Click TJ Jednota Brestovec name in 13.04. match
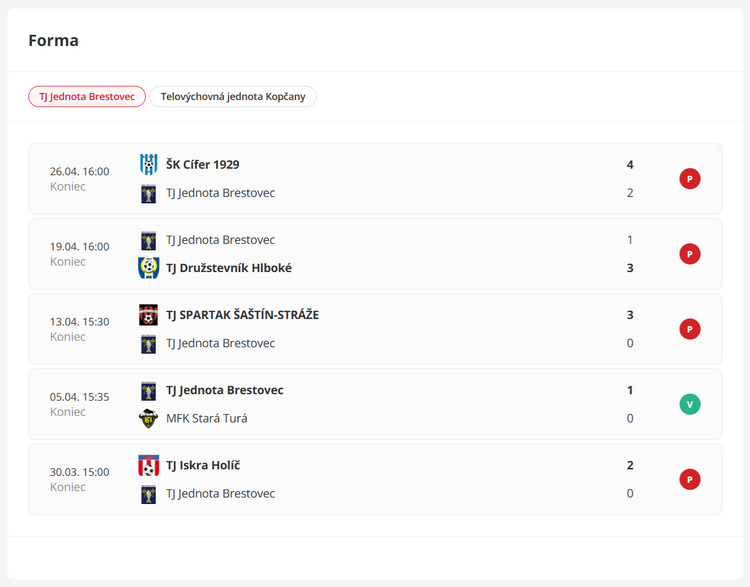 point(221,343)
